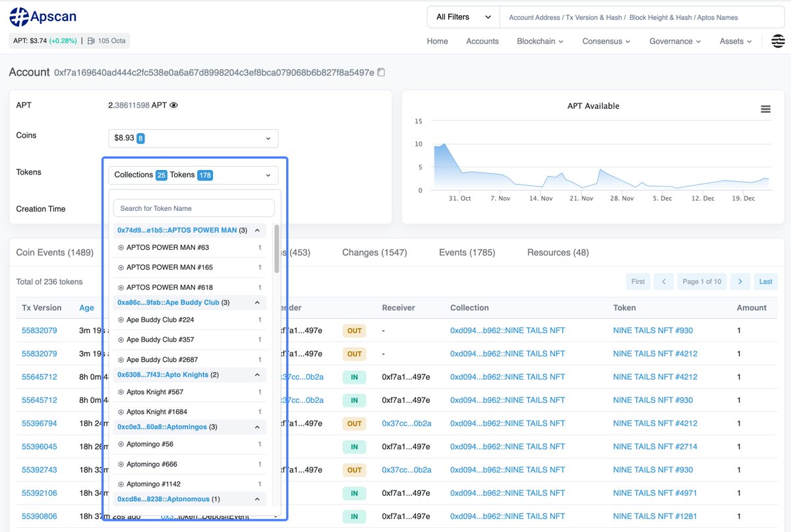Collapse the Collections Tokens dropdown

click(x=193, y=175)
